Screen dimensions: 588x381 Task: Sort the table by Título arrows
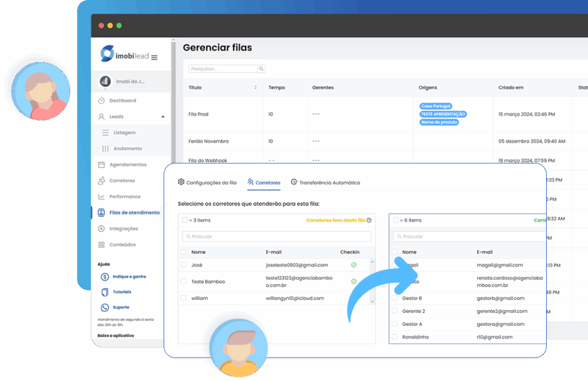[x=256, y=88]
